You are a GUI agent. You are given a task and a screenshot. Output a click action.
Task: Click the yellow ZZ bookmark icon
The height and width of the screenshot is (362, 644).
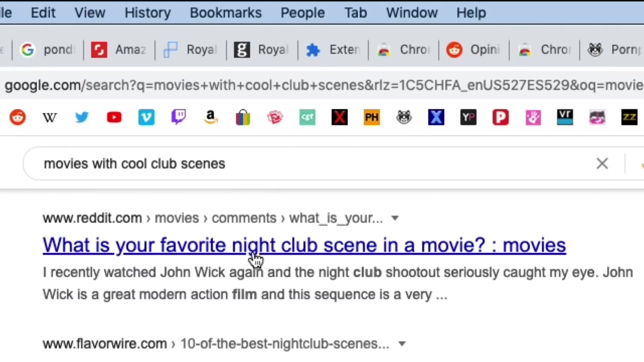(629, 118)
